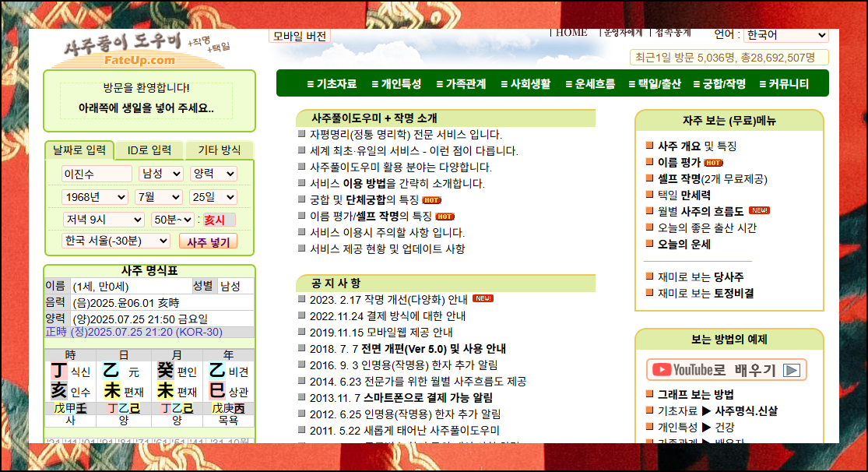This screenshot has height=472, width=868.
Task: Switch to 기타 방식 tab
Action: pyautogui.click(x=220, y=150)
